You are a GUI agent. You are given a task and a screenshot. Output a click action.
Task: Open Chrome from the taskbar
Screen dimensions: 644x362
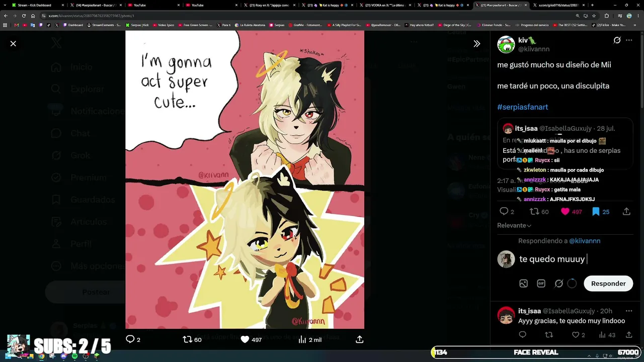(41, 356)
